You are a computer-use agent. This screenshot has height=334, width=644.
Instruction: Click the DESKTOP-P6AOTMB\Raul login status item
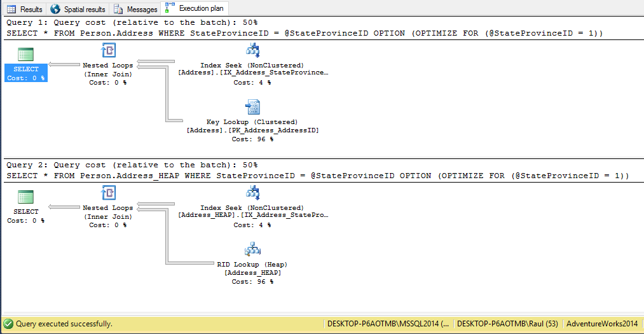(x=507, y=324)
